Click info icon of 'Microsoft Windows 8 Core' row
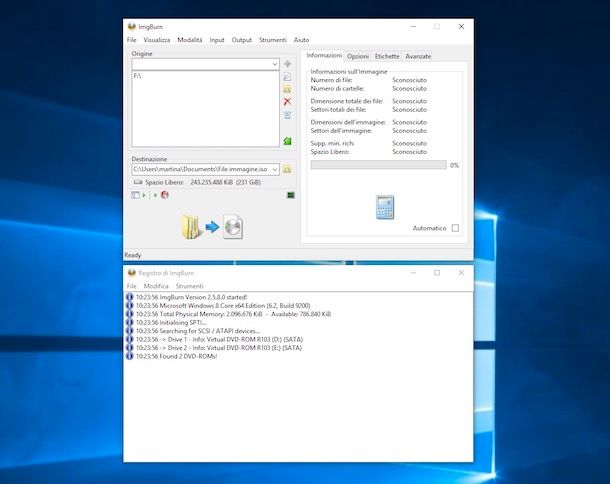The height and width of the screenshot is (484, 610). click(130, 305)
